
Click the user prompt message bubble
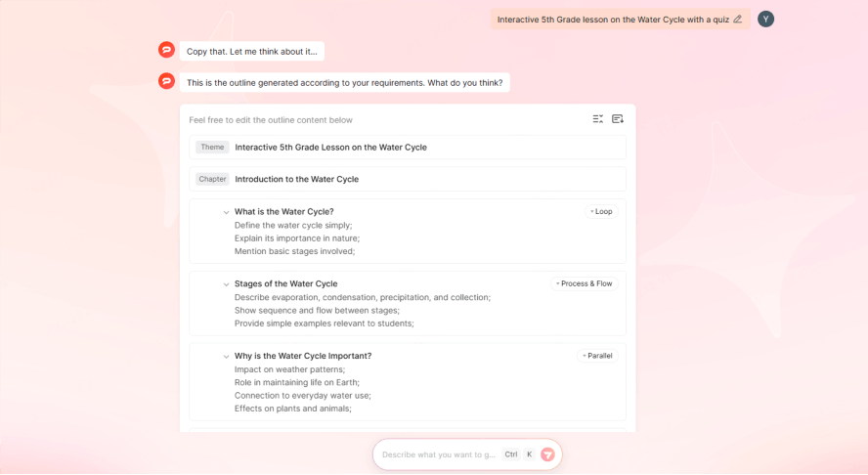point(612,20)
